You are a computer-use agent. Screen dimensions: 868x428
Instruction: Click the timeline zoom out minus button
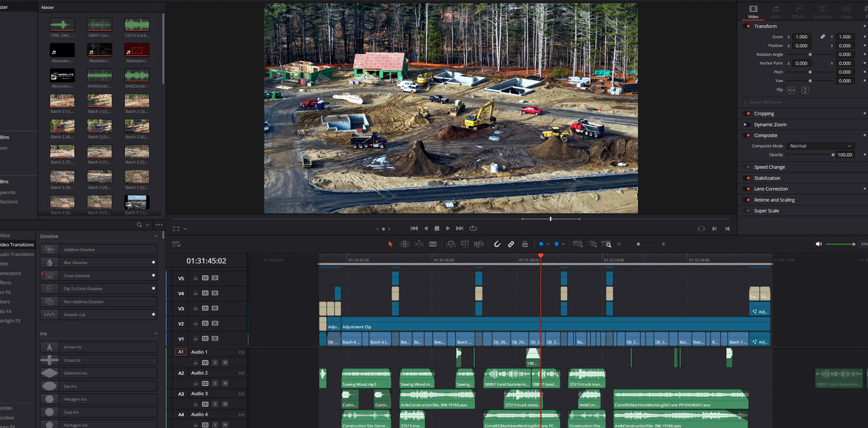pos(619,244)
